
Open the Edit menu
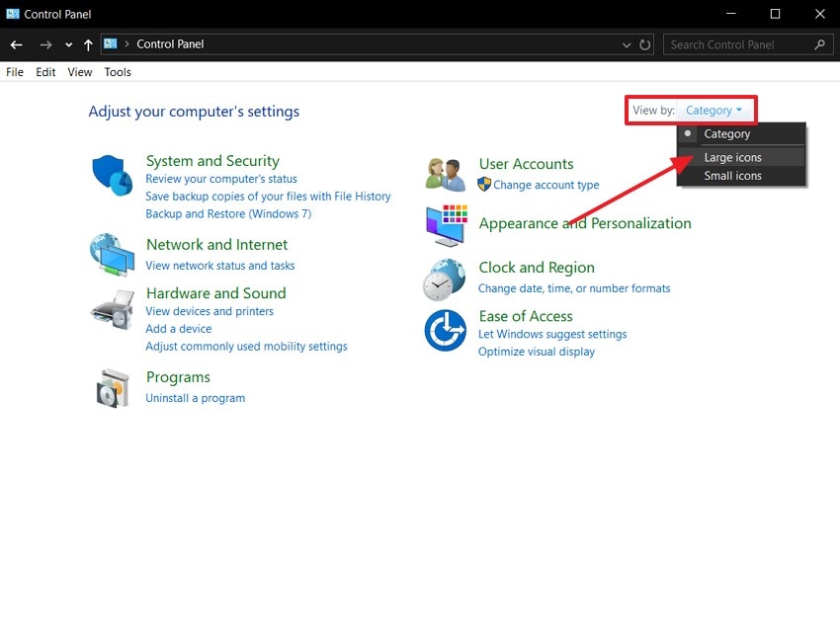click(x=45, y=72)
